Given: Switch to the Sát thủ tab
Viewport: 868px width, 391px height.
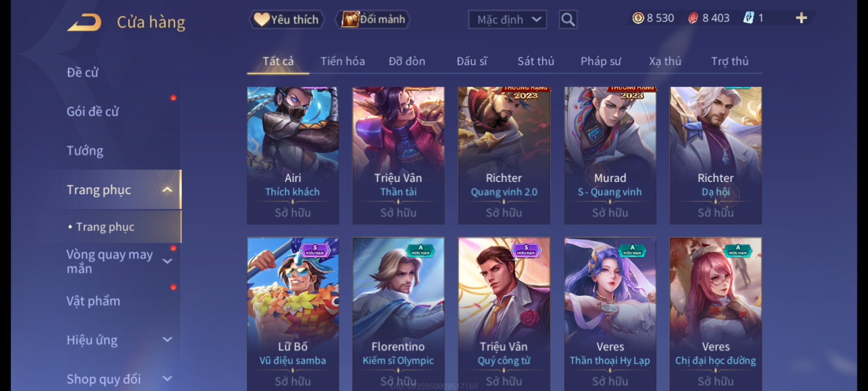Looking at the screenshot, I should [536, 61].
